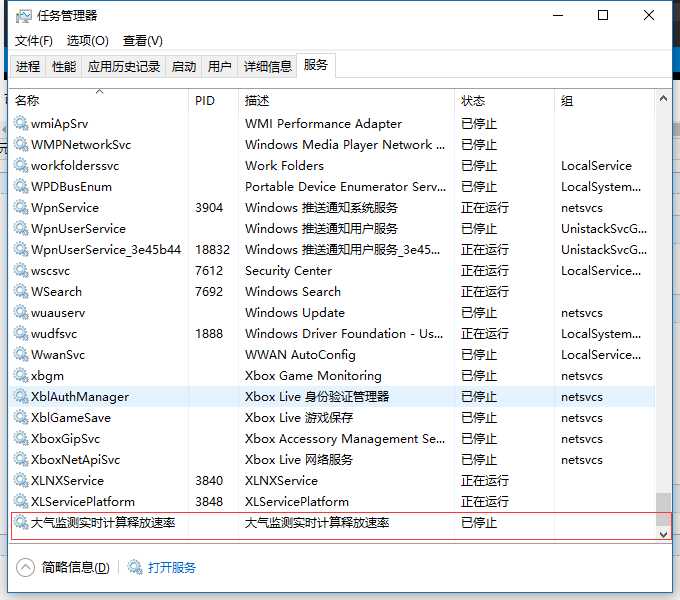Sort services by PID column header
Viewport: 680px width, 600px height.
(x=213, y=101)
